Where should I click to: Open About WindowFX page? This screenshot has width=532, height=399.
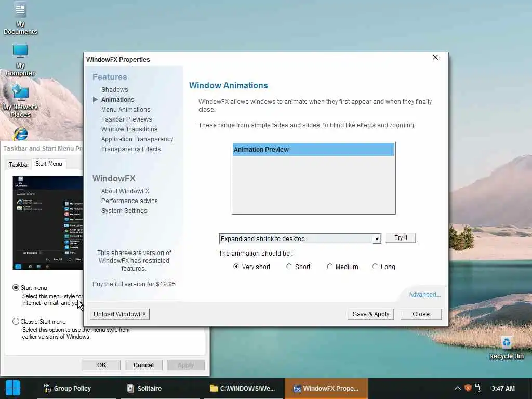[125, 191]
